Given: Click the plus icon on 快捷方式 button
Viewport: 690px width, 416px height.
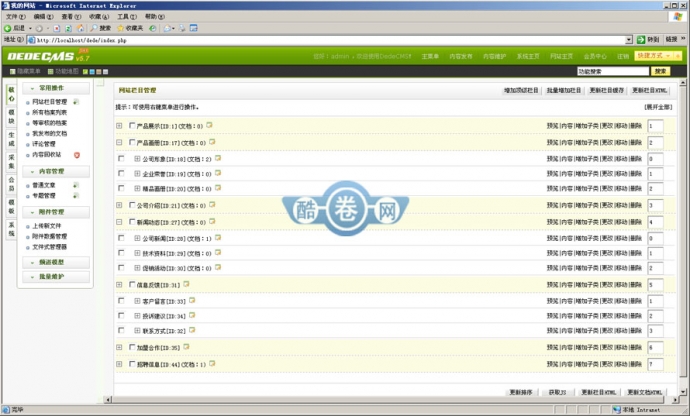Looking at the screenshot, I should [677, 56].
